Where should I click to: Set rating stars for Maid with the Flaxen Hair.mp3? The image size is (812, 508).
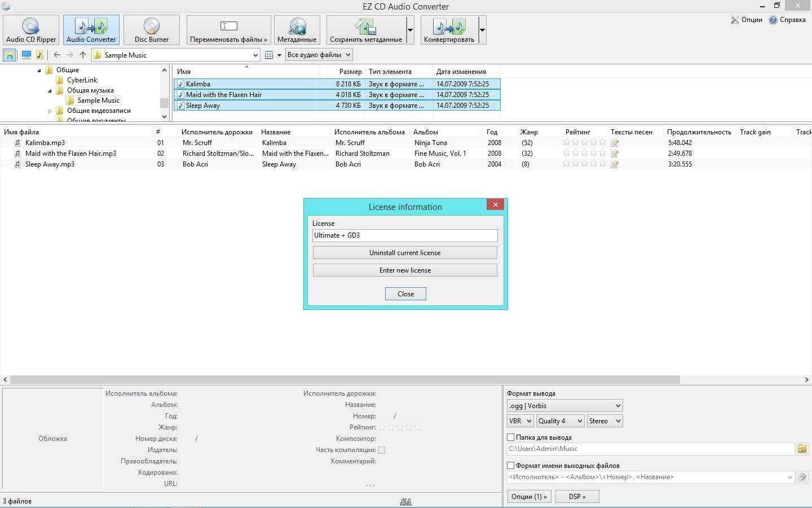[x=584, y=154]
